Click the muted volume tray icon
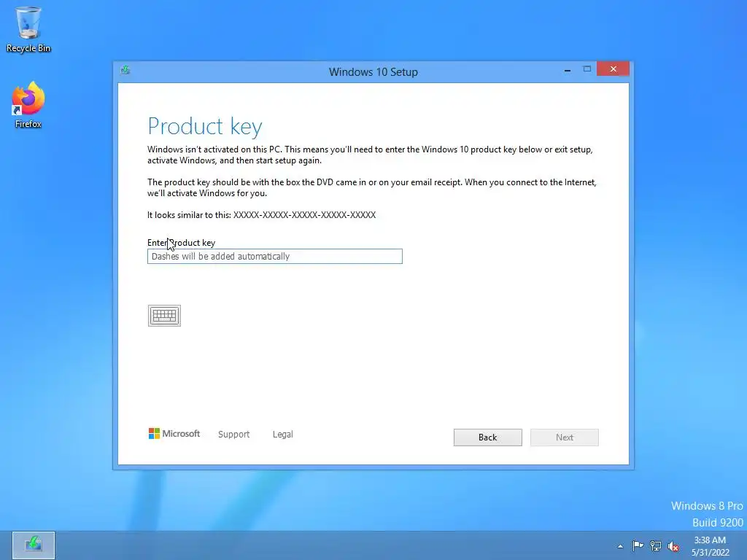This screenshot has width=747, height=560. [x=673, y=546]
